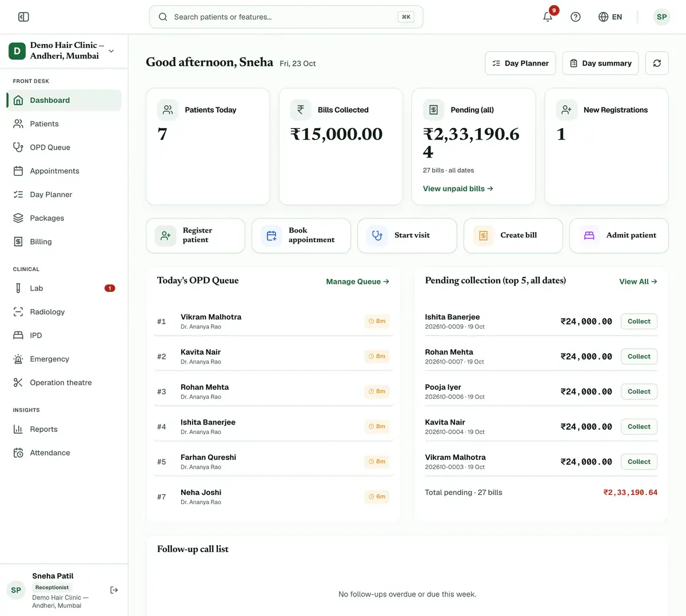
Task: Click the logout icon beside Sneha Patil
Action: [x=114, y=590]
